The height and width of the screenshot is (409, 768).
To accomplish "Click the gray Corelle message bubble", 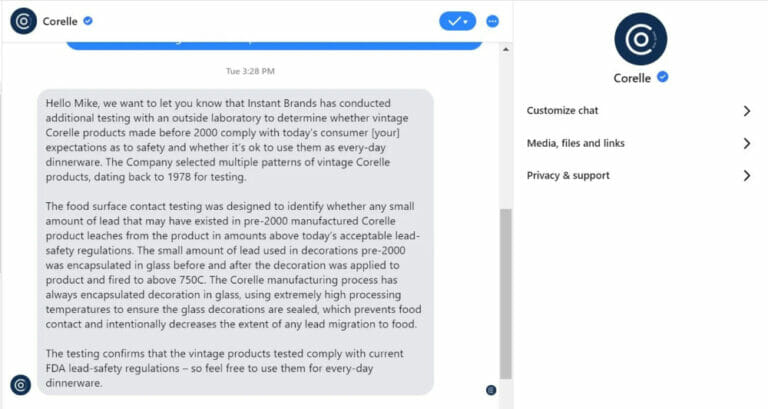I will (235, 240).
